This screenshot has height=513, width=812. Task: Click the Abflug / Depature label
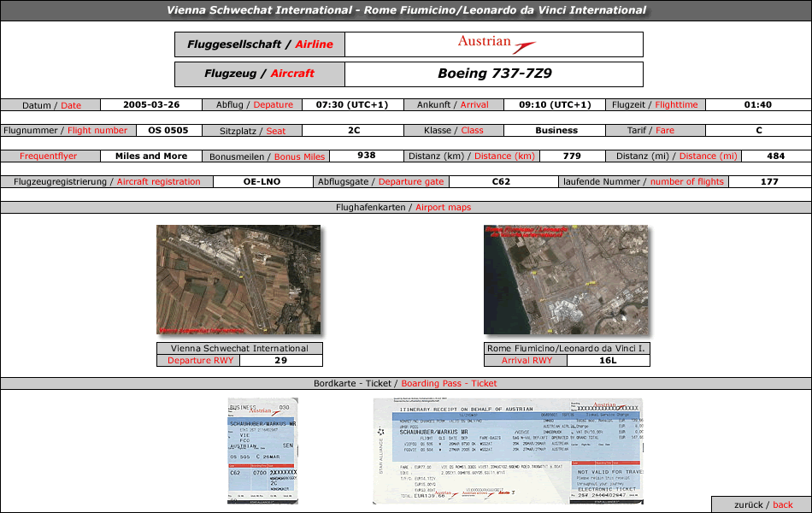pyautogui.click(x=251, y=104)
